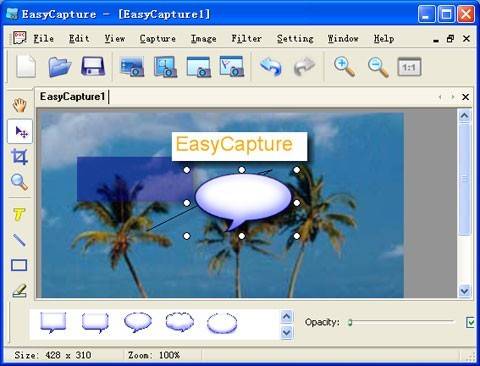Show earlier callout shapes with the up arrow
This screenshot has height=366, width=480.
[x=287, y=316]
